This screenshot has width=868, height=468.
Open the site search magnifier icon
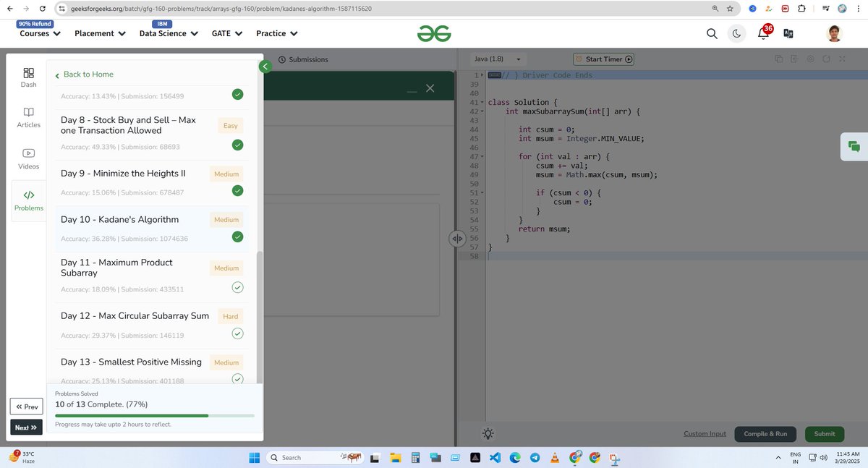click(x=712, y=33)
